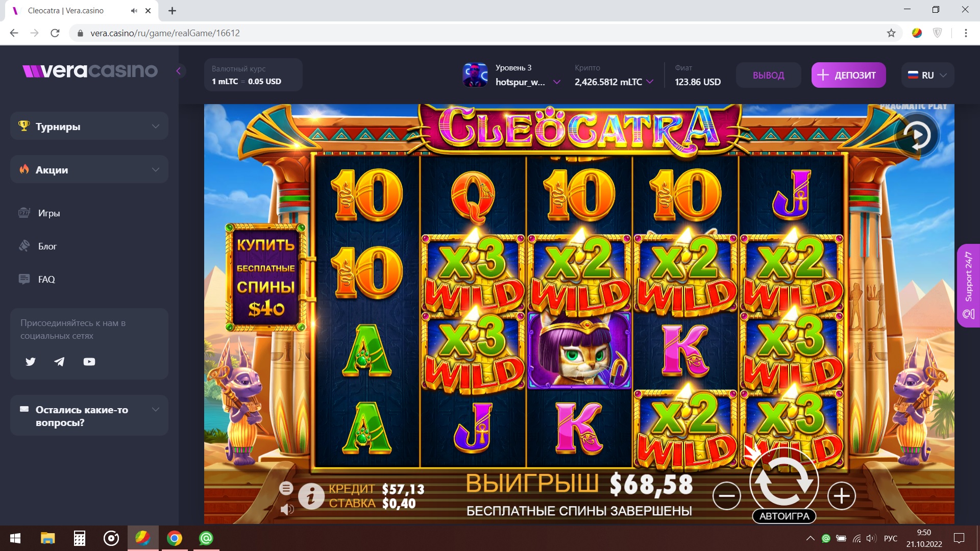
Task: Spin the reels with spin button
Action: 784,482
